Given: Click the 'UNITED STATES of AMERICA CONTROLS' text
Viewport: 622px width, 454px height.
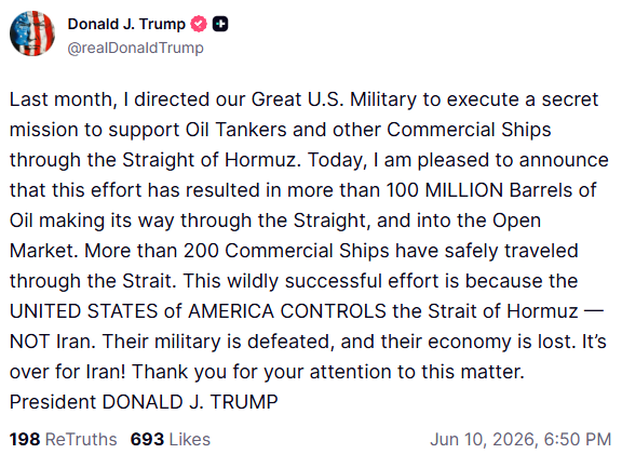Looking at the screenshot, I should point(198,311).
